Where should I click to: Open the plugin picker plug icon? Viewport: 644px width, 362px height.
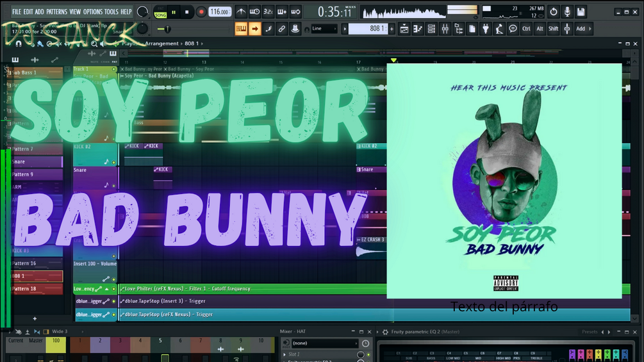click(486, 29)
